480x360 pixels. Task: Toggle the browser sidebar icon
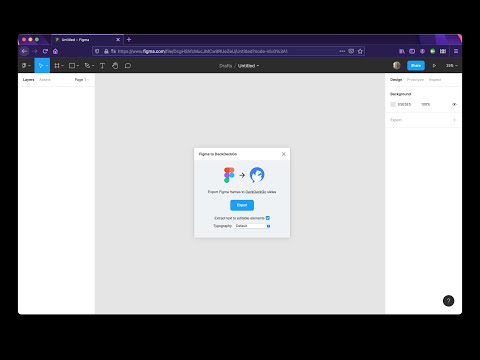coord(412,51)
